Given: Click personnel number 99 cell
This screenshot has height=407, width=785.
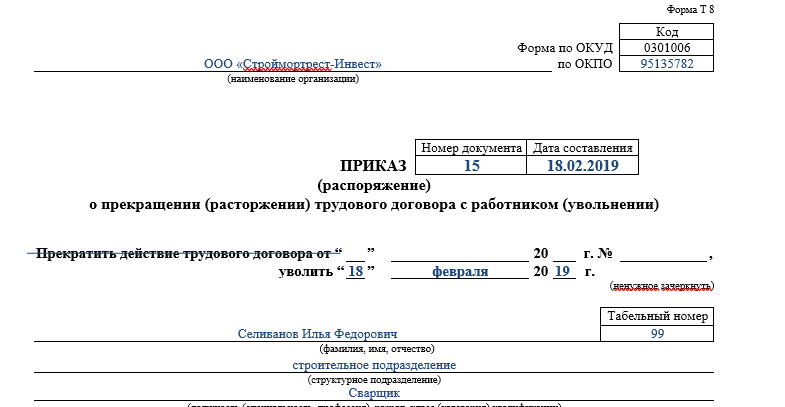Looking at the screenshot, I should coord(657,333).
